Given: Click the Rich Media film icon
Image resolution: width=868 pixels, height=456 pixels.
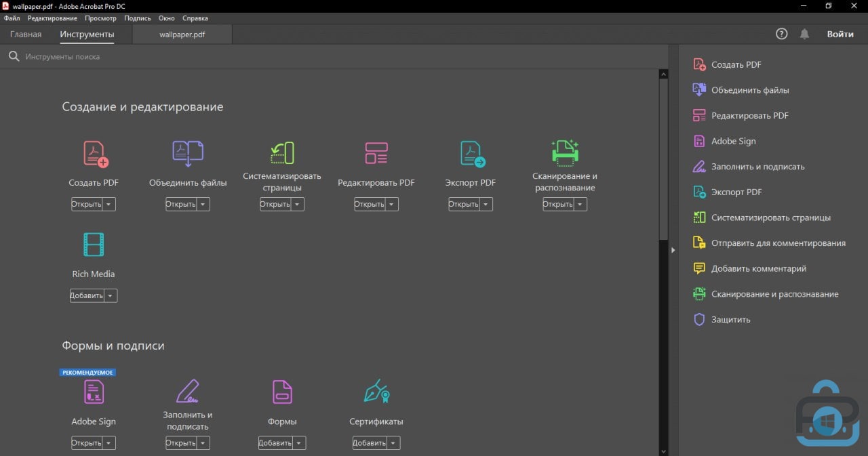Looking at the screenshot, I should point(94,245).
